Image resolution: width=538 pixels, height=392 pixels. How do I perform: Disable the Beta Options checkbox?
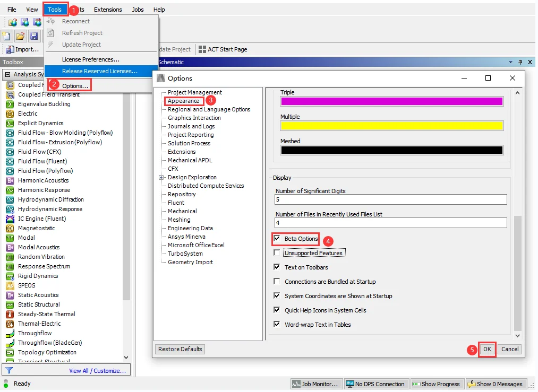tap(277, 239)
